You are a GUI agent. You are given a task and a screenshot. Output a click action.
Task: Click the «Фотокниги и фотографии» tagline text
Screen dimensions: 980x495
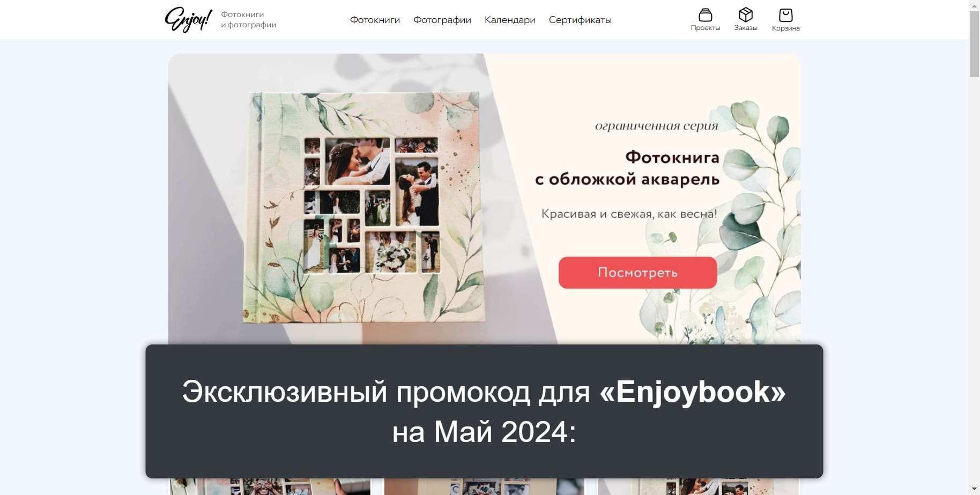[248, 20]
